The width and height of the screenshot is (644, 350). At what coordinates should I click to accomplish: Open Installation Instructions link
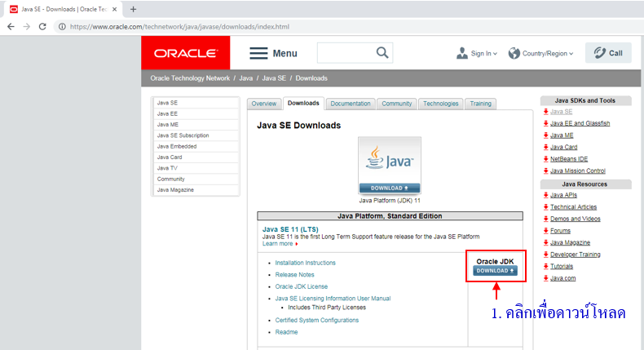(x=305, y=263)
